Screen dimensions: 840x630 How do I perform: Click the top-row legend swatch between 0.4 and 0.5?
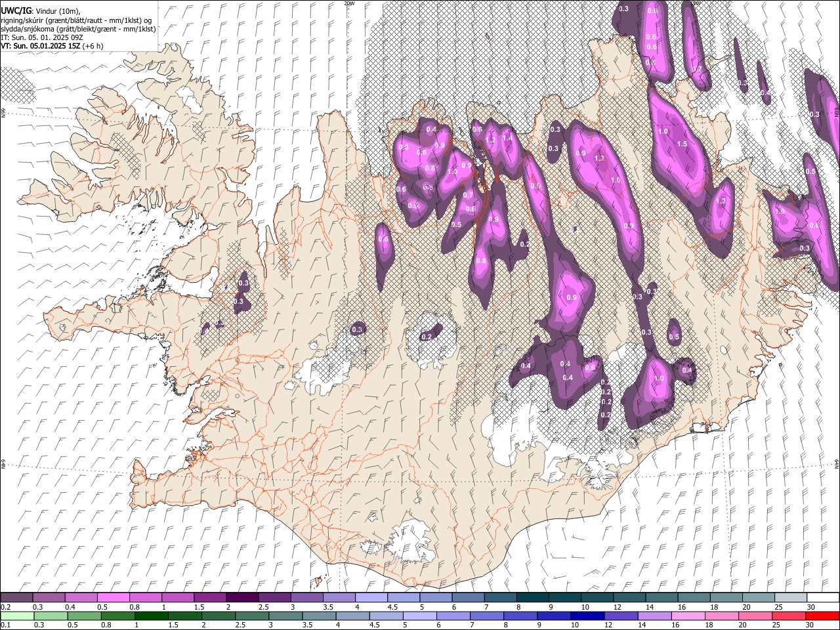point(81,598)
